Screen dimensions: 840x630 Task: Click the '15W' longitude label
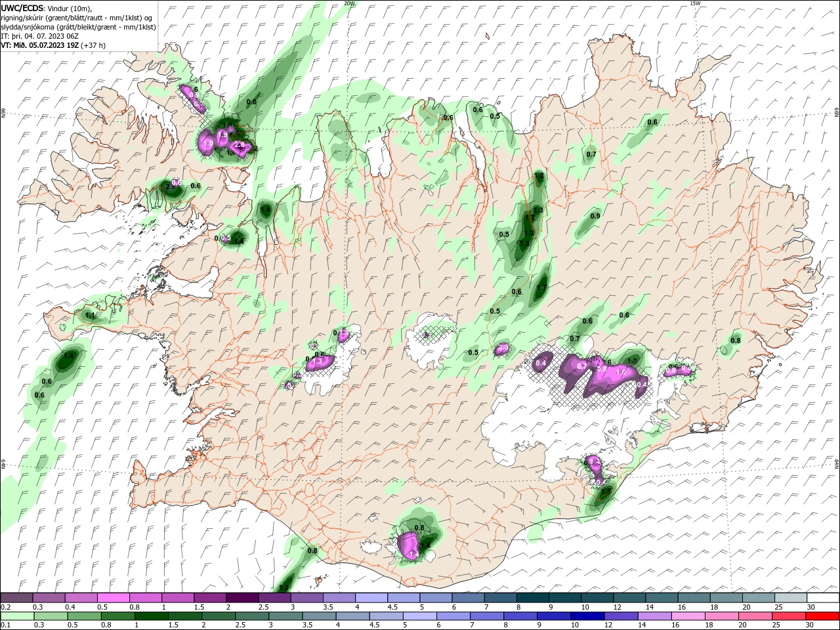tap(695, 3)
